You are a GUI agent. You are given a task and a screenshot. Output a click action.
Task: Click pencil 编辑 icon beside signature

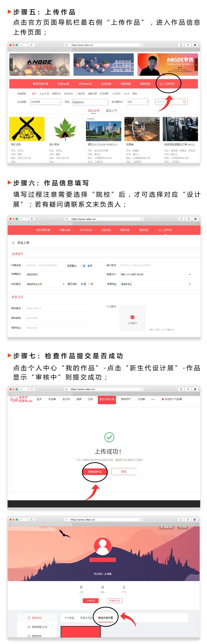click(105, 574)
